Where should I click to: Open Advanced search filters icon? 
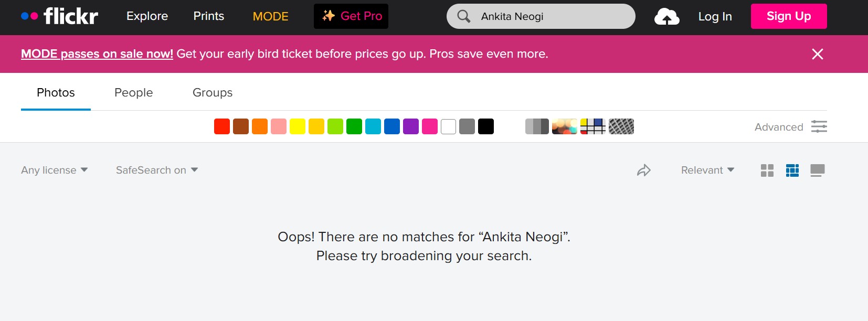tap(819, 127)
